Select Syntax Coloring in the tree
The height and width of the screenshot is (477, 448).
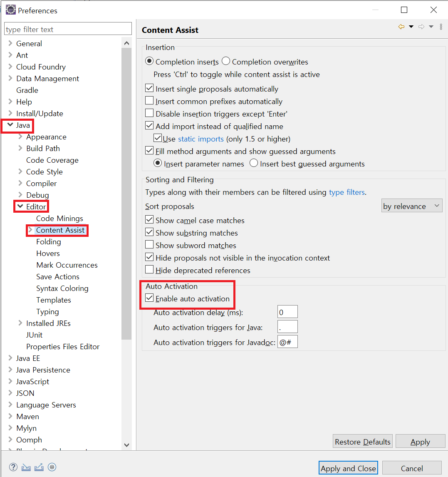pyautogui.click(x=62, y=288)
